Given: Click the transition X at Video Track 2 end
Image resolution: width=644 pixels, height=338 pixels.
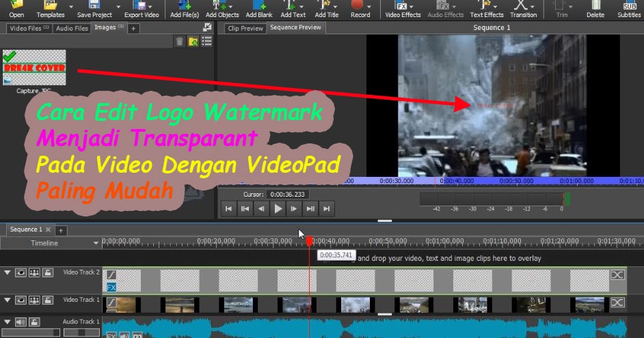Looking at the screenshot, I should (617, 274).
